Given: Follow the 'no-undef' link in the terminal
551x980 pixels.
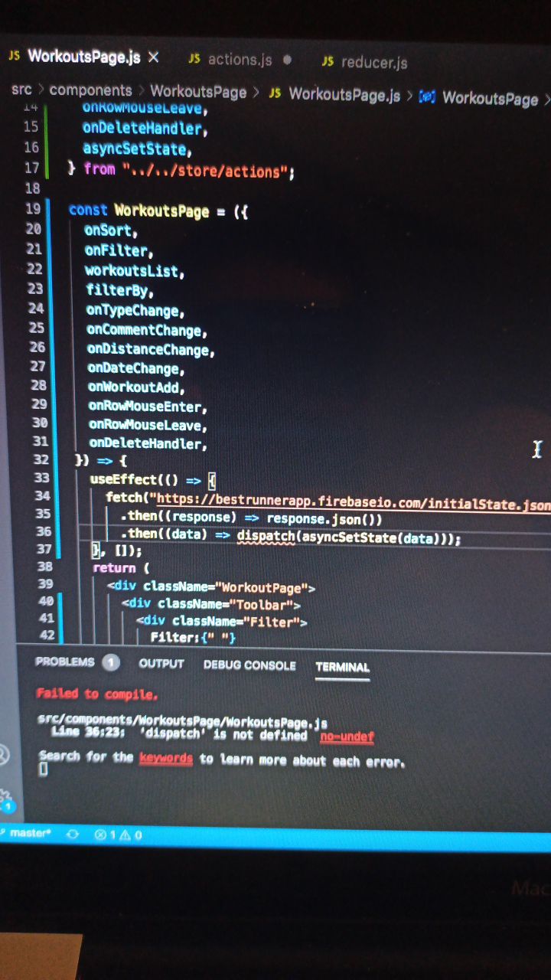Looking at the screenshot, I should (347, 737).
